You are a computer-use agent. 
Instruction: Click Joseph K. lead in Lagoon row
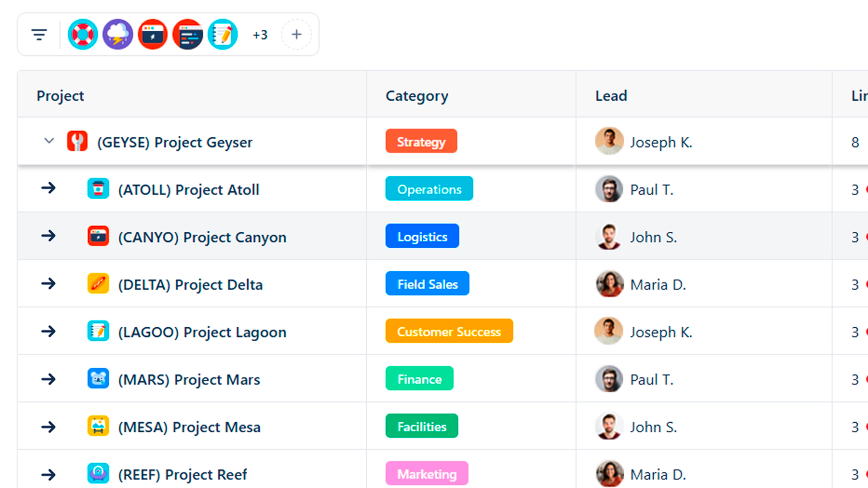(x=661, y=332)
